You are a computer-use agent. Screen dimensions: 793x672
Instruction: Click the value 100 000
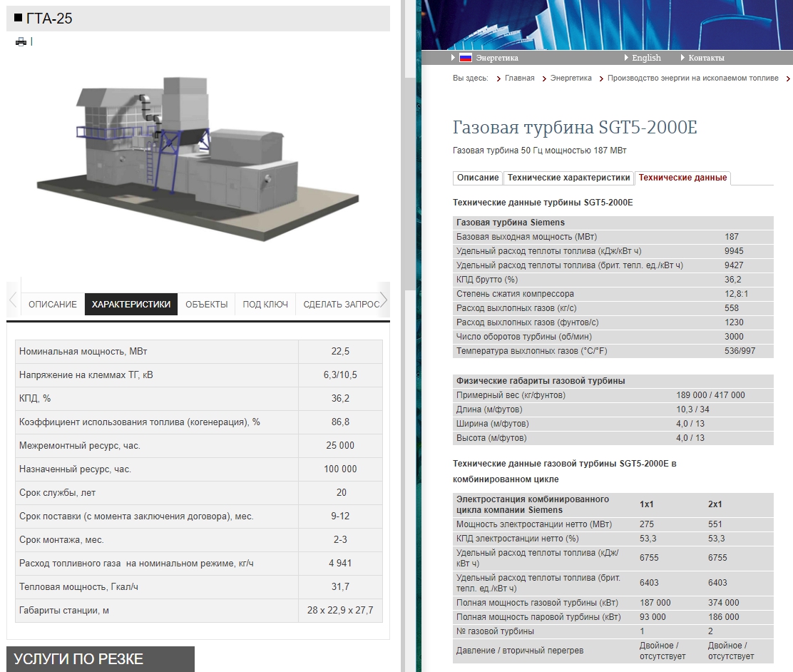pos(340,469)
